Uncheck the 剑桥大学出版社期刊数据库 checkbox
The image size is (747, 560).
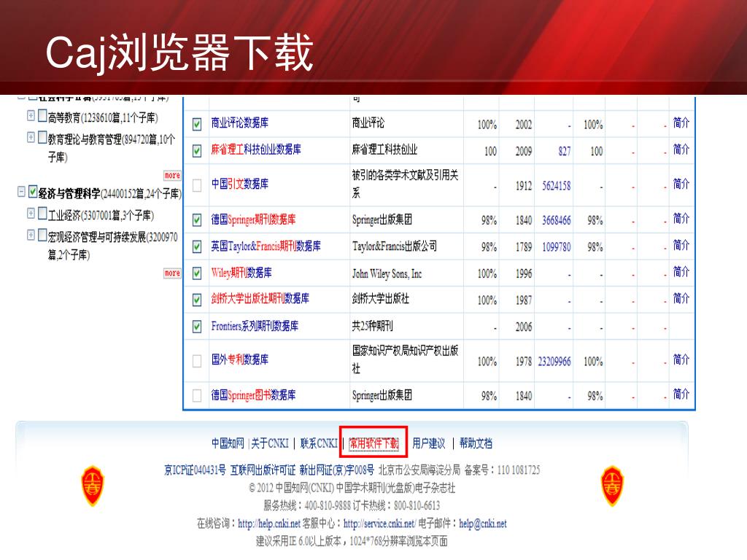pos(197,300)
